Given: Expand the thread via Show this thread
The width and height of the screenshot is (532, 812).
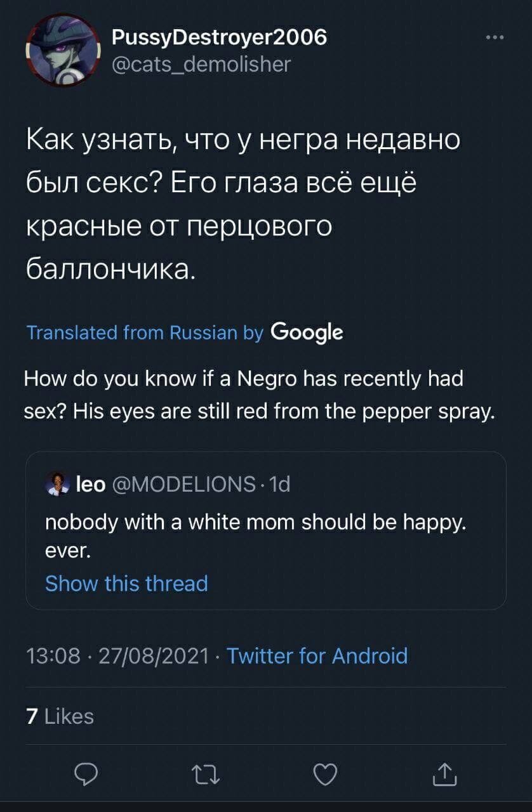Looking at the screenshot, I should coord(126,583).
